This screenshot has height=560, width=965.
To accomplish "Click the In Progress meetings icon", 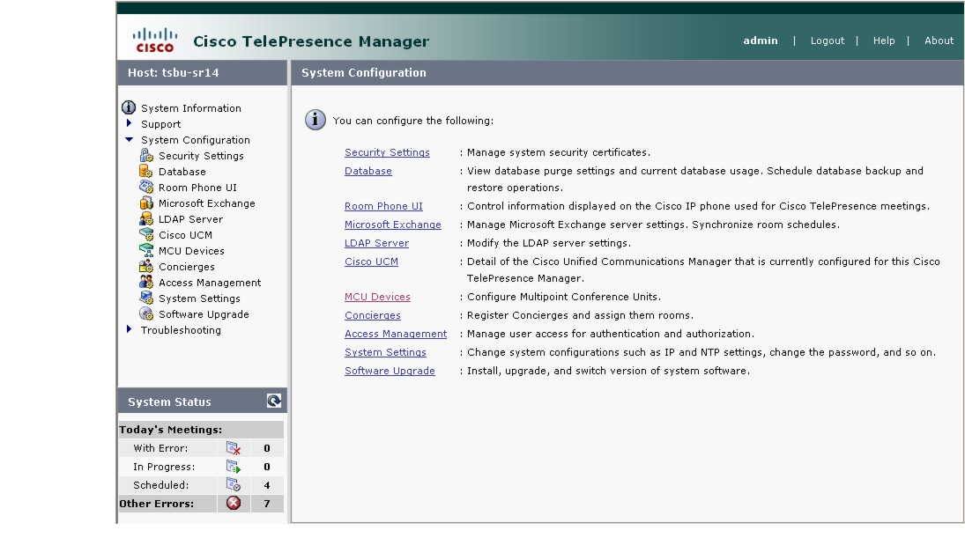I will 234,467.
